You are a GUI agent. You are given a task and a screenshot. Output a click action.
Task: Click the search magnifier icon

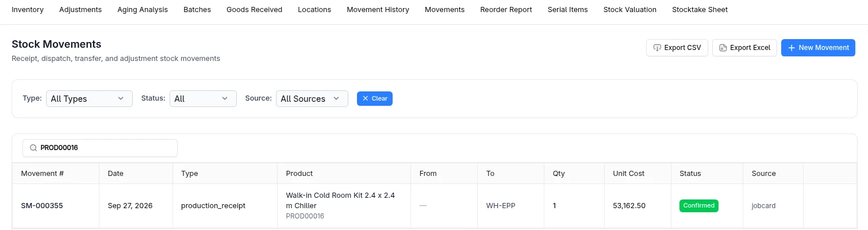pos(33,148)
